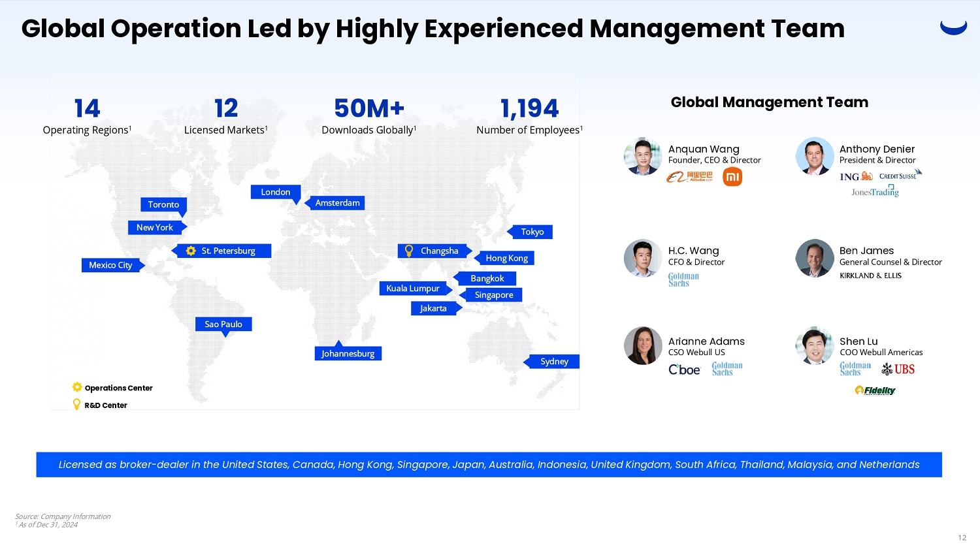Click the title "COO Webull Americas"

[x=881, y=352]
